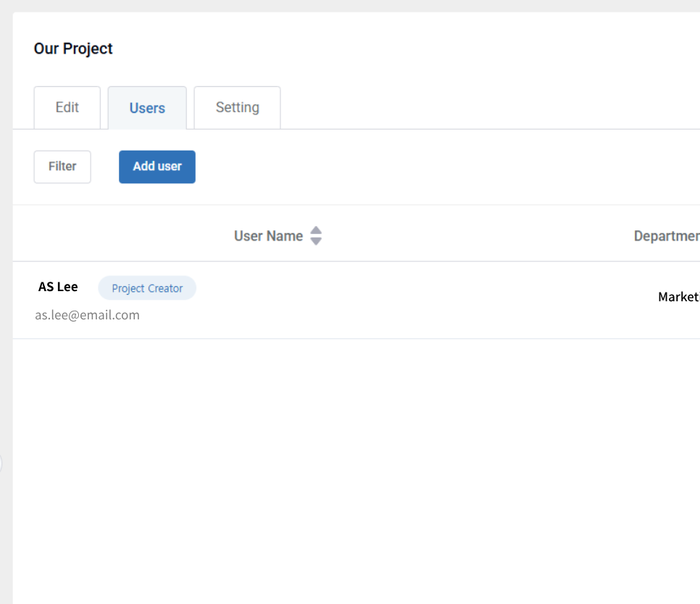Open the Filter options
The width and height of the screenshot is (700, 604).
coord(62,167)
